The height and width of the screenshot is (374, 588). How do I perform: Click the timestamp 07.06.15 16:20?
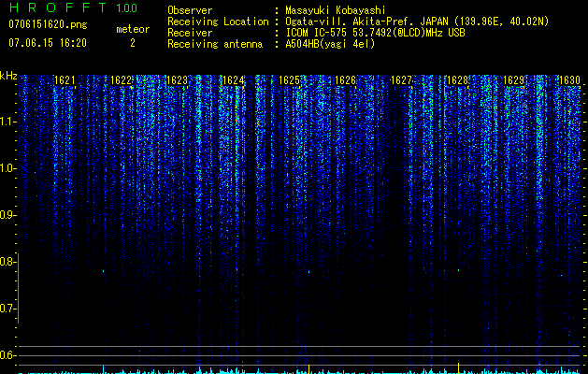coord(48,43)
